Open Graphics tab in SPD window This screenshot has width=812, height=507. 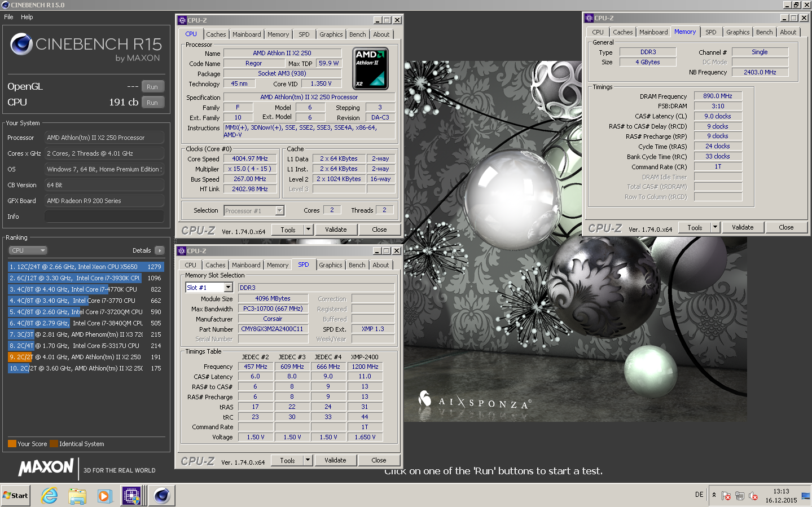[x=331, y=265]
